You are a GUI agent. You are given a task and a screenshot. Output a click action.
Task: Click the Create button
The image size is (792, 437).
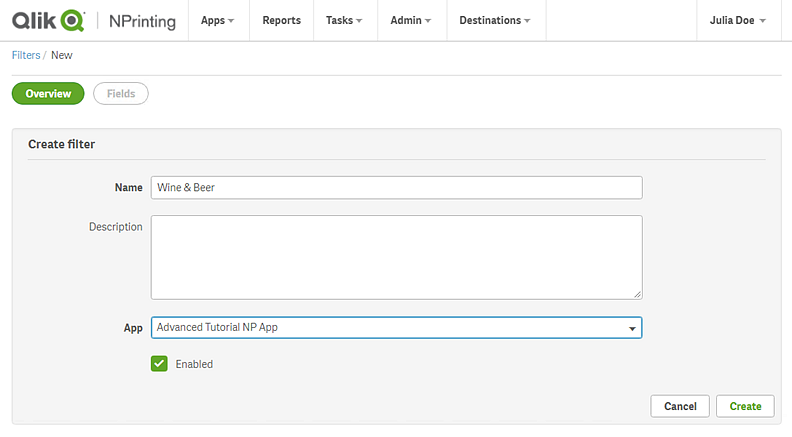(x=745, y=406)
